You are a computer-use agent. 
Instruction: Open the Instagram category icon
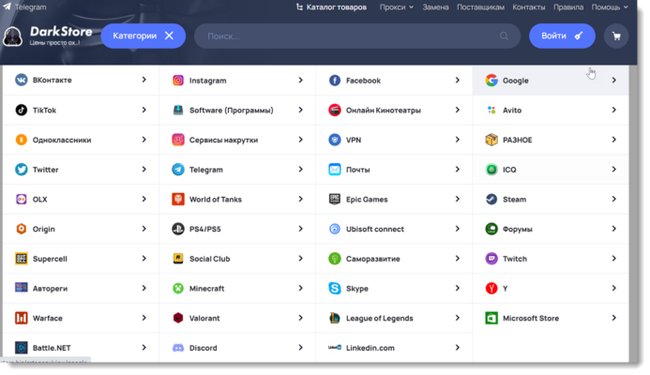(178, 80)
